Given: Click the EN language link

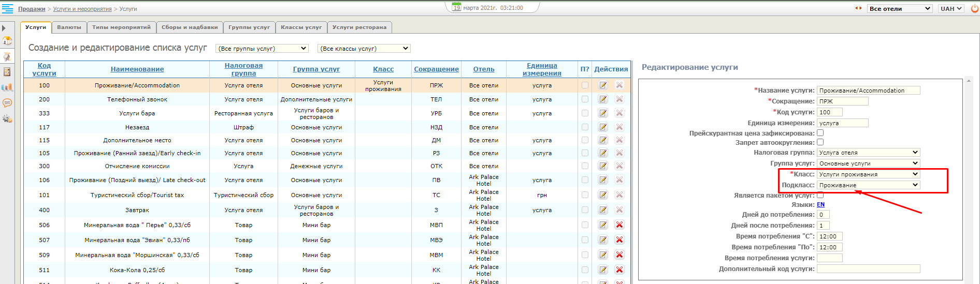Looking at the screenshot, I should 820,205.
